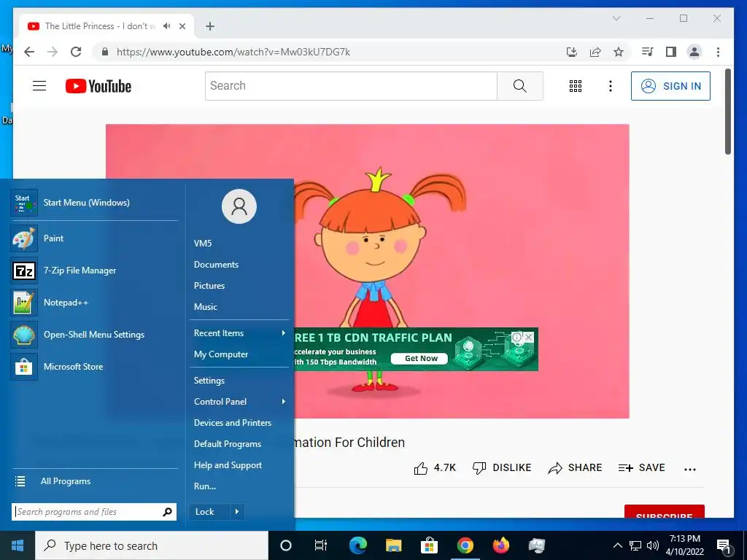Expand the Control Panel submenu arrow
This screenshot has width=747, height=560.
pyautogui.click(x=284, y=402)
